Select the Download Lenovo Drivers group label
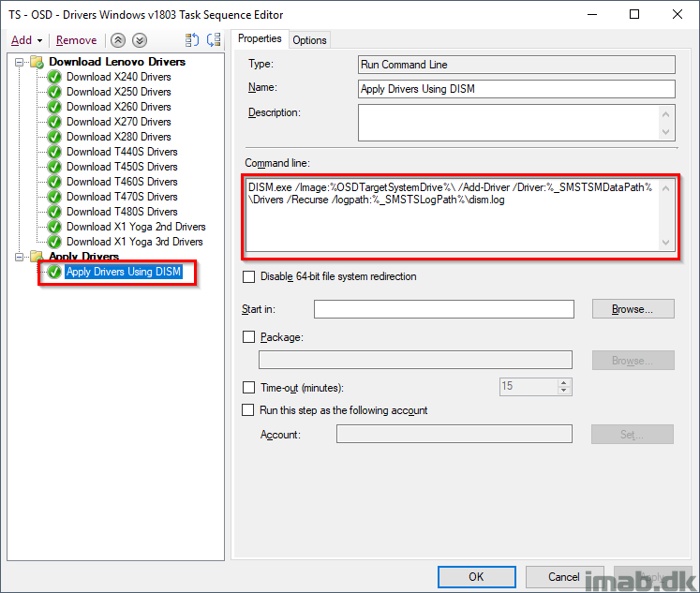700x593 pixels. [117, 62]
